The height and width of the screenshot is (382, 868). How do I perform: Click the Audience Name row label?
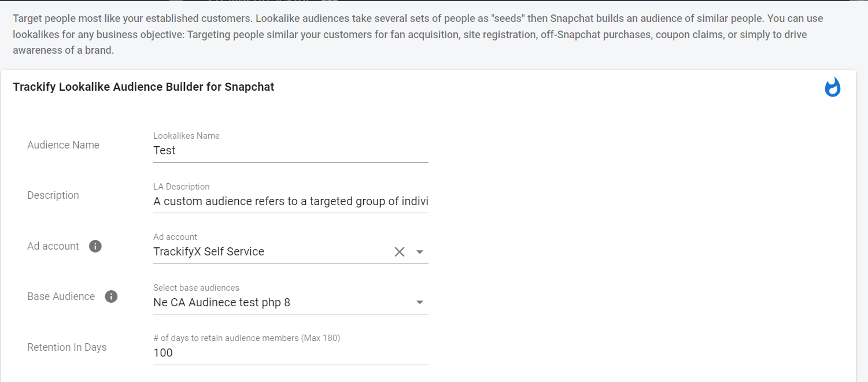tap(63, 145)
